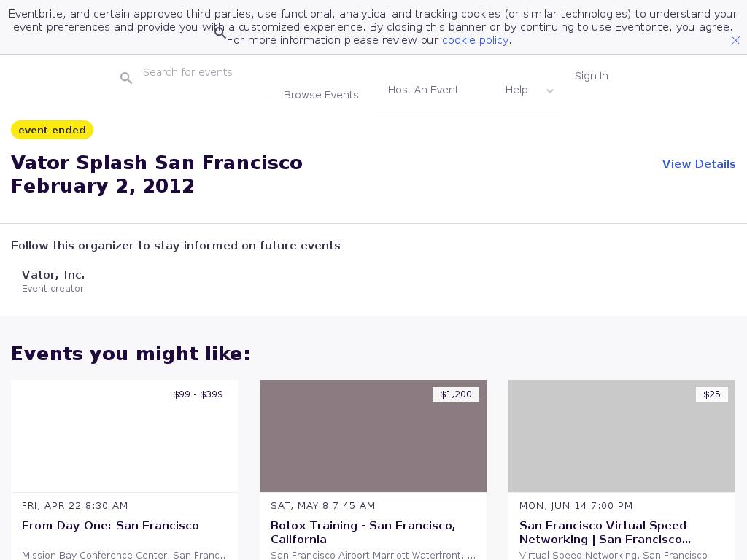747x560 pixels.
Task: Click the Sign In link
Action: (591, 76)
